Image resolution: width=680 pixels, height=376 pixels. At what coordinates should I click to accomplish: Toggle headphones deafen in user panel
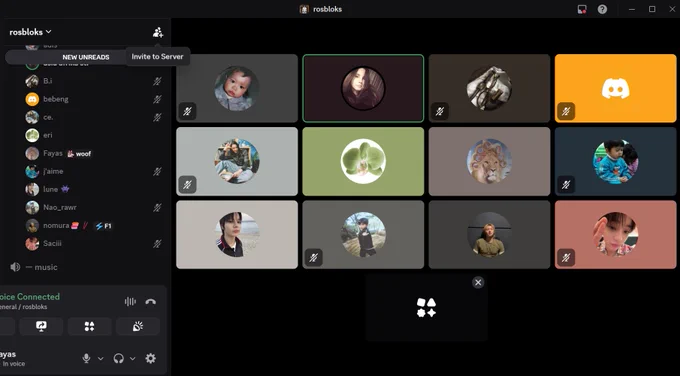[118, 358]
